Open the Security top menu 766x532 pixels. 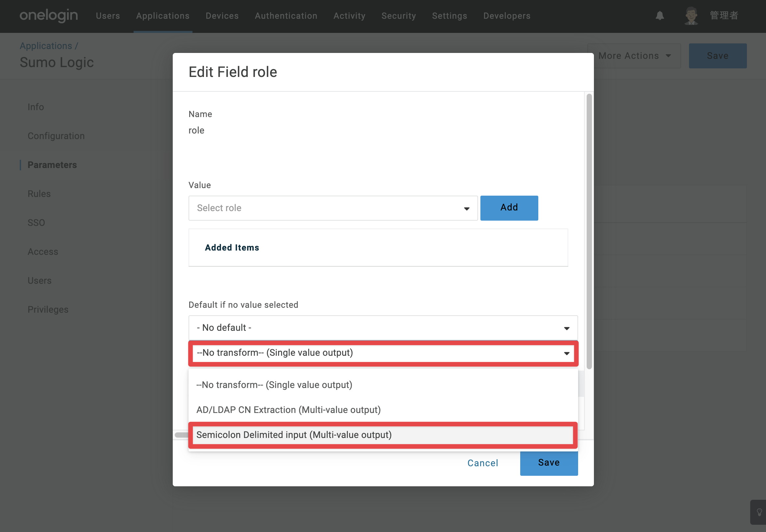click(x=399, y=16)
